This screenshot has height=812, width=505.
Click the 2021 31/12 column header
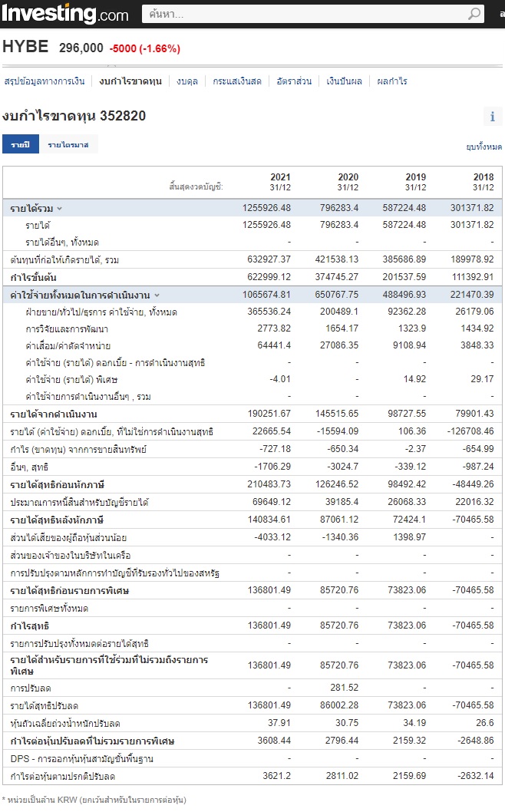[x=280, y=183]
